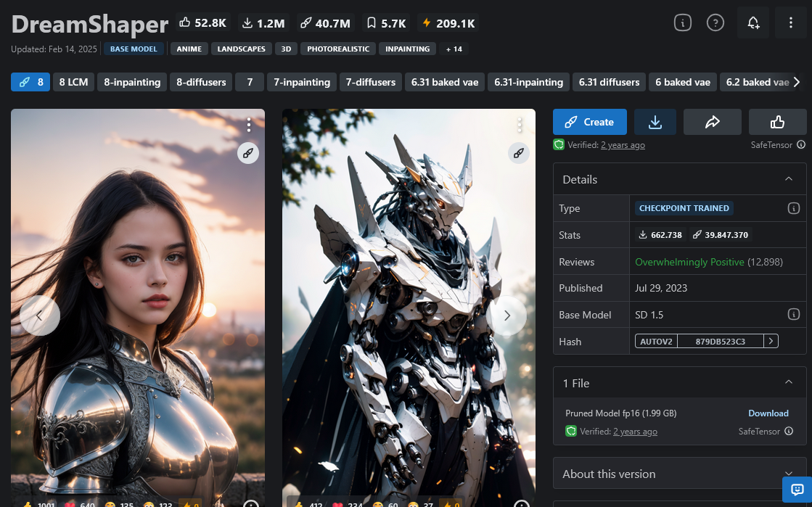Open the feedback chat icon at bottom right

[797, 489]
